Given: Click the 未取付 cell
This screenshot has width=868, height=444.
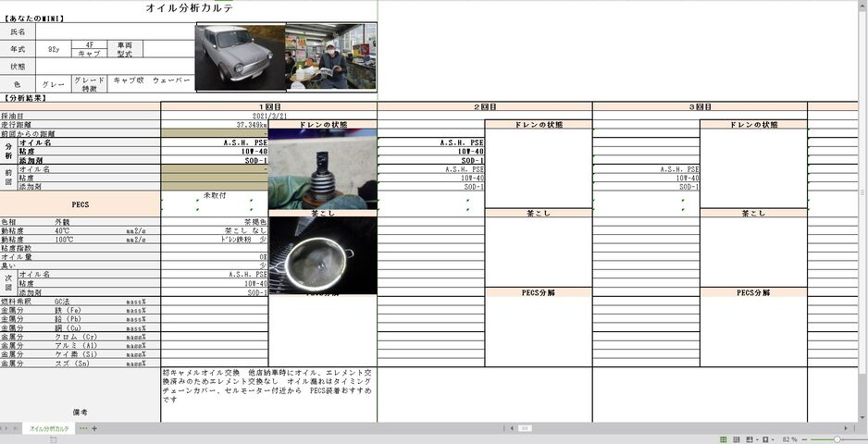Looking at the screenshot, I should click(215, 195).
